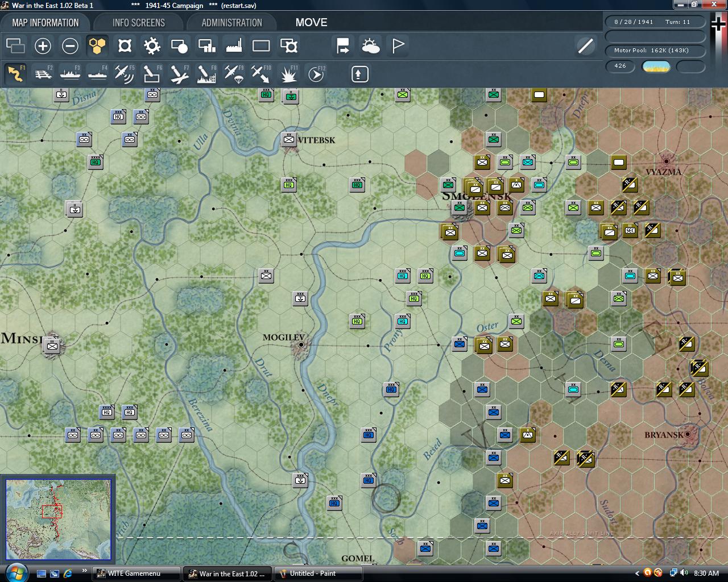Click the volume tray icon
Viewport: 728px width, 582px height.
(x=684, y=573)
